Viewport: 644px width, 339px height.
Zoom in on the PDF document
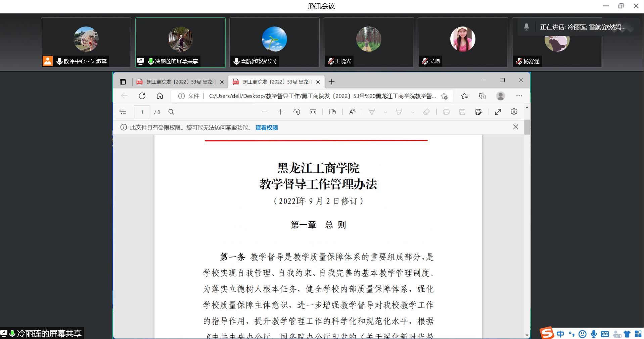[x=281, y=112]
